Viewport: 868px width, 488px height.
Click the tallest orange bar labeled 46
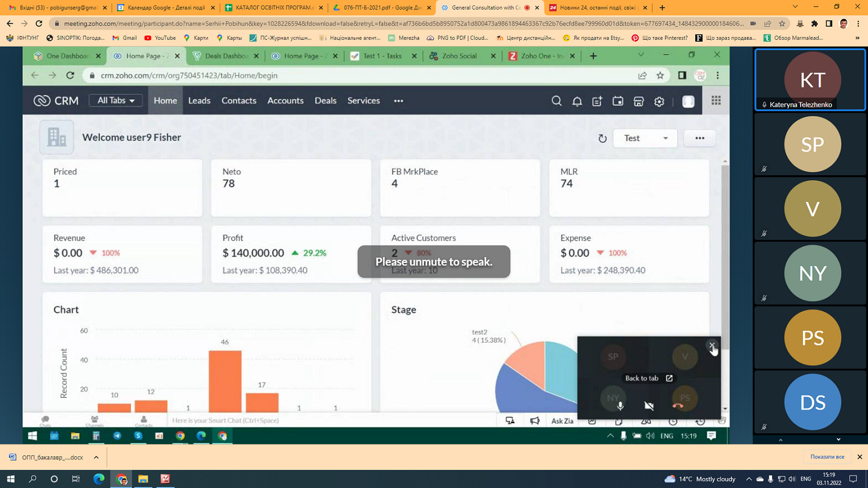pyautogui.click(x=225, y=381)
